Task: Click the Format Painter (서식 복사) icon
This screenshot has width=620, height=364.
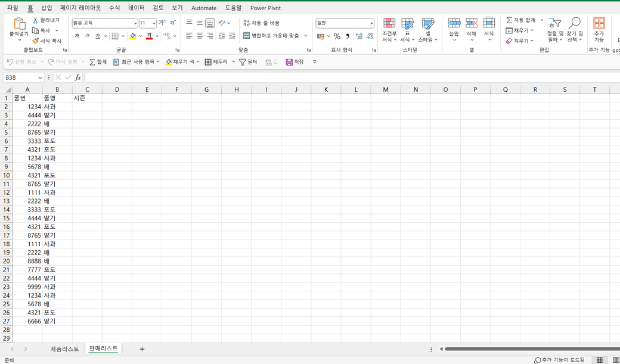Action: (x=36, y=41)
